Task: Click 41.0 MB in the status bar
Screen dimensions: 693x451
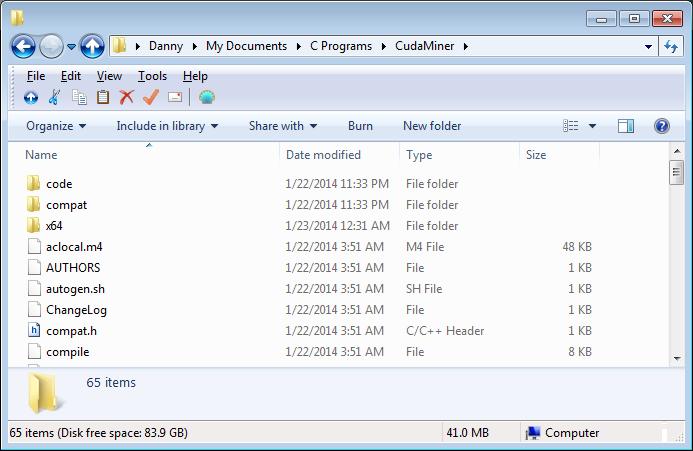Action: click(467, 433)
